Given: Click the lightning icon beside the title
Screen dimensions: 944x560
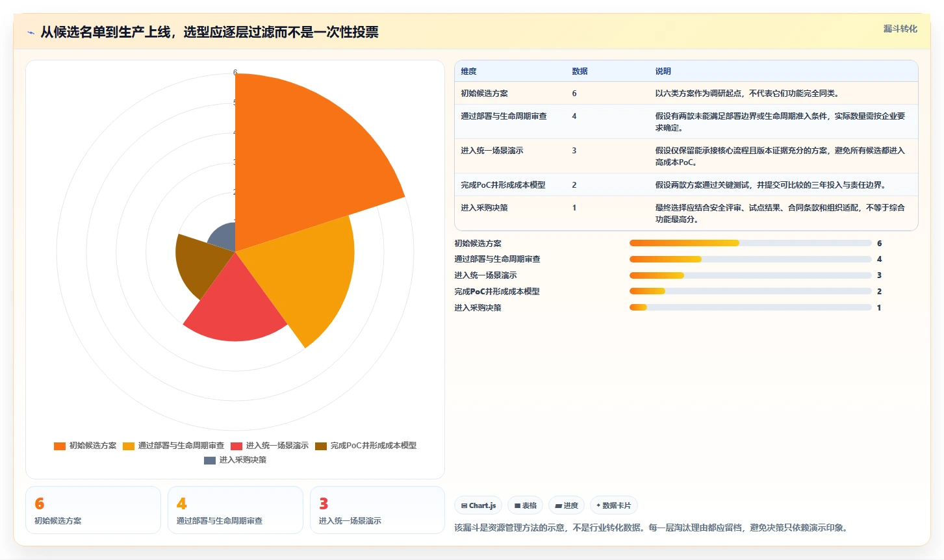Looking at the screenshot, I should point(31,32).
